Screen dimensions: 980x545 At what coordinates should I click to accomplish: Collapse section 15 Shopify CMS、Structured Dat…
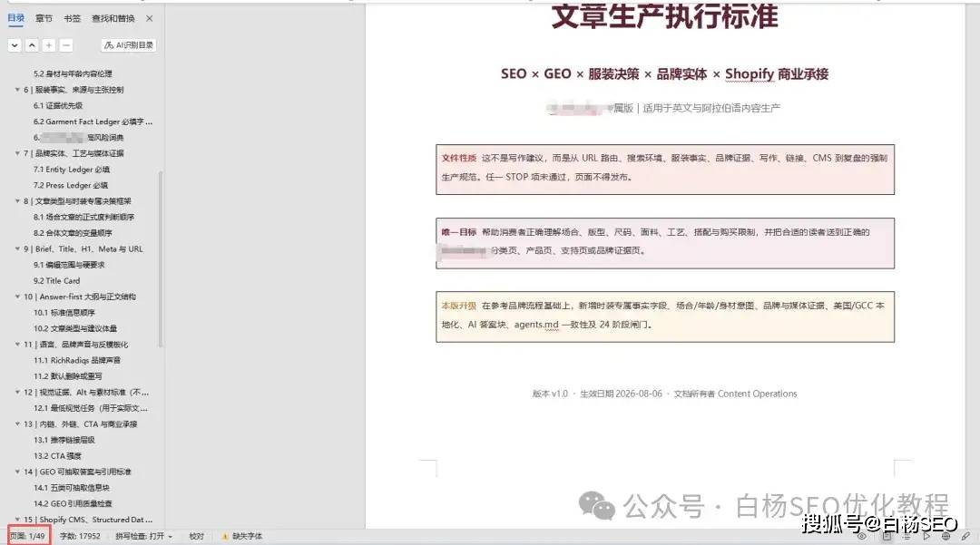point(17,520)
